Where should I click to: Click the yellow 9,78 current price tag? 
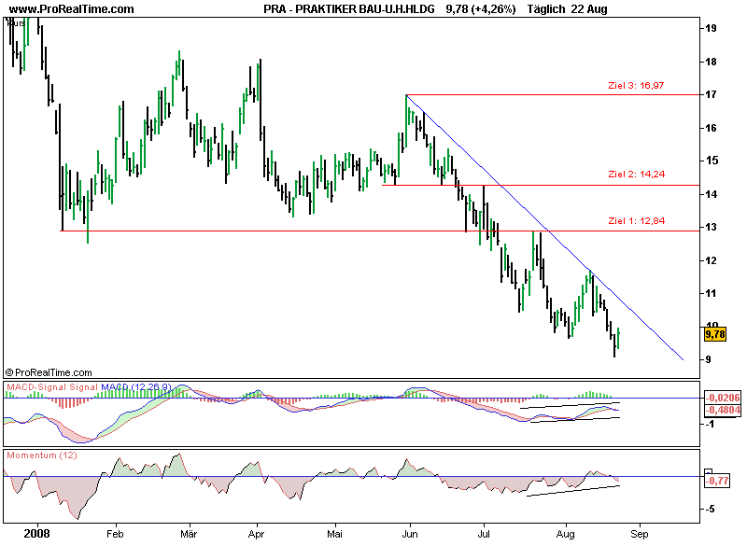tap(716, 333)
